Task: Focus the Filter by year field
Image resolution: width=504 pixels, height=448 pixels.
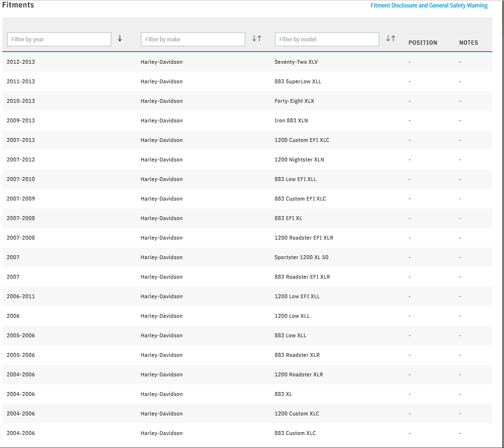Action: tap(59, 39)
